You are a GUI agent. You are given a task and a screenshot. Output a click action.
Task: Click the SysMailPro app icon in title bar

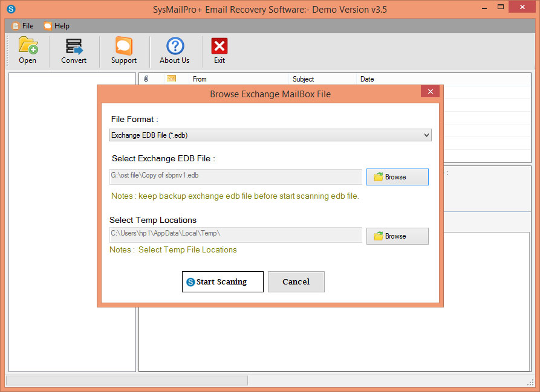click(x=11, y=9)
